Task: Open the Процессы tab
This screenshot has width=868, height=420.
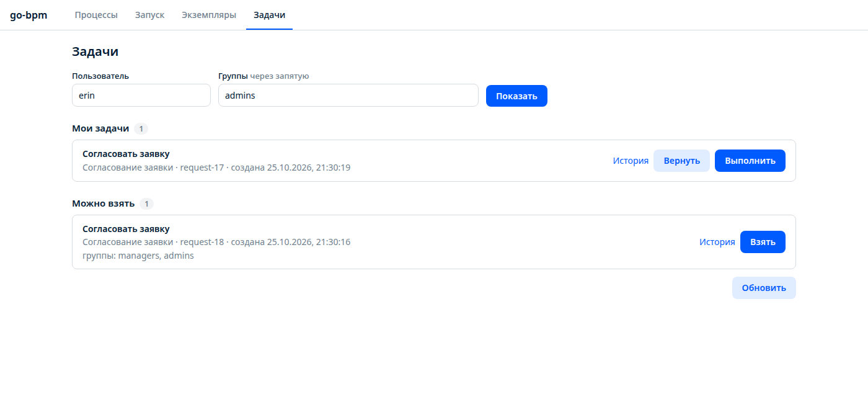Action: coord(96,15)
